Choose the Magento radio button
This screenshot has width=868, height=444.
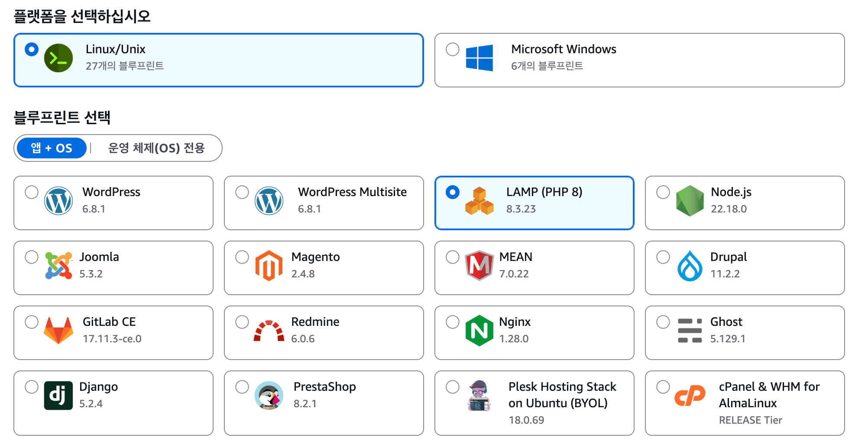pos(242,257)
